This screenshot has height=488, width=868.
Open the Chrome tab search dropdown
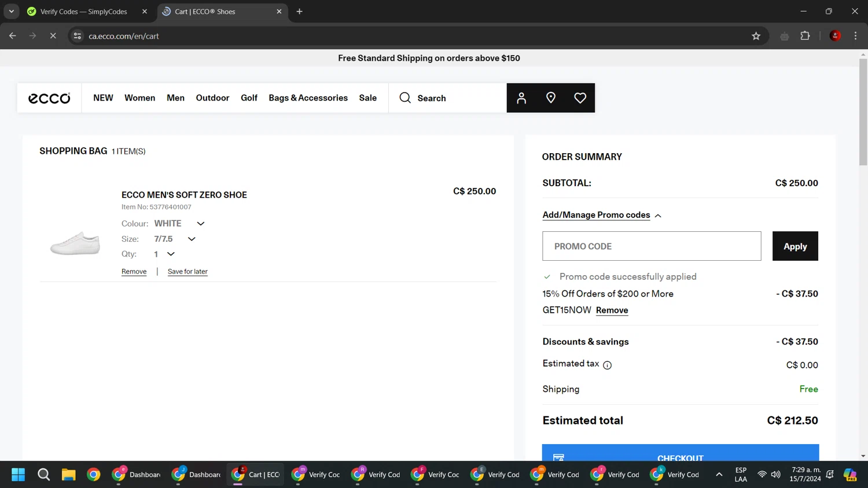pyautogui.click(x=11, y=12)
